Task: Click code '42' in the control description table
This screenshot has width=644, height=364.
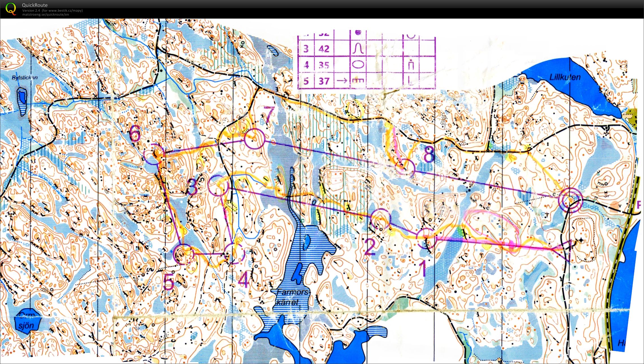Action: click(324, 49)
